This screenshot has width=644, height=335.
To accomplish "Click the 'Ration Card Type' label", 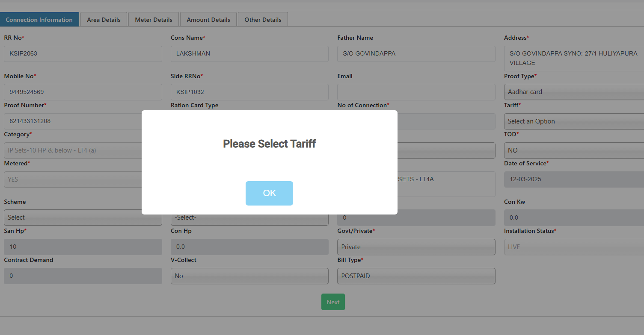I will [x=195, y=105].
